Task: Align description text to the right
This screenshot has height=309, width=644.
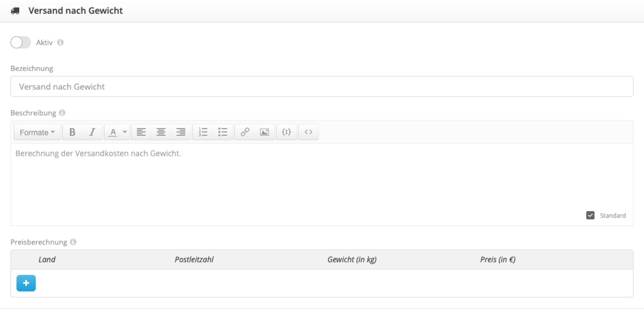Action: pyautogui.click(x=181, y=132)
